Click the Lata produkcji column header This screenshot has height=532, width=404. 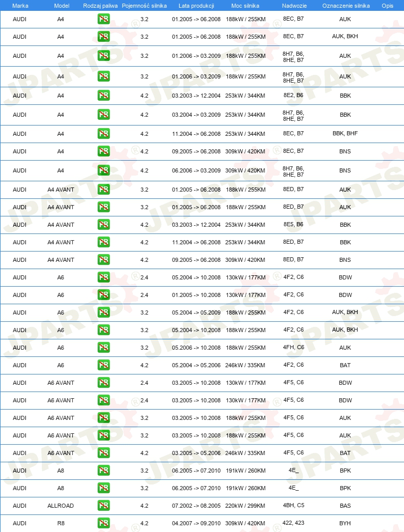(196, 6)
